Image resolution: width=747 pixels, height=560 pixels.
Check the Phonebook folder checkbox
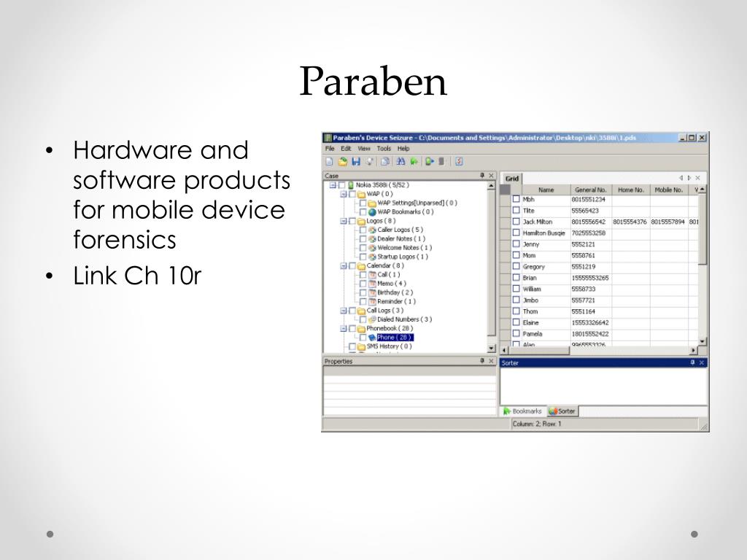coord(352,329)
